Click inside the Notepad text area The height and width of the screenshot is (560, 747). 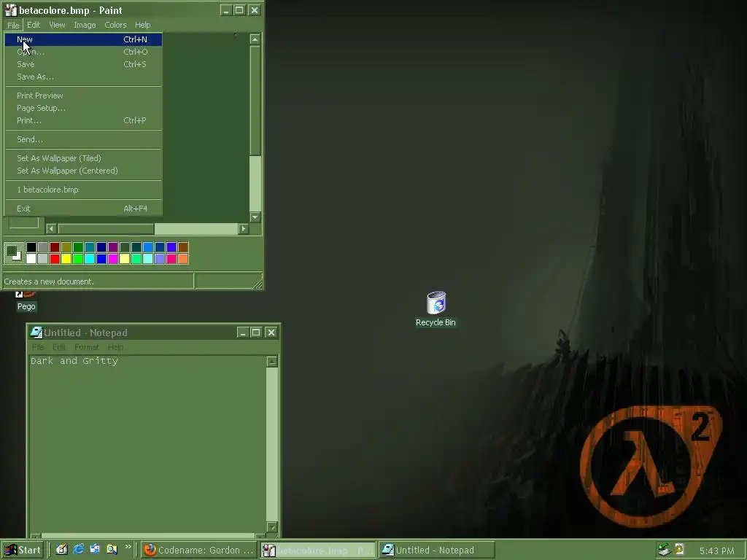(147, 446)
